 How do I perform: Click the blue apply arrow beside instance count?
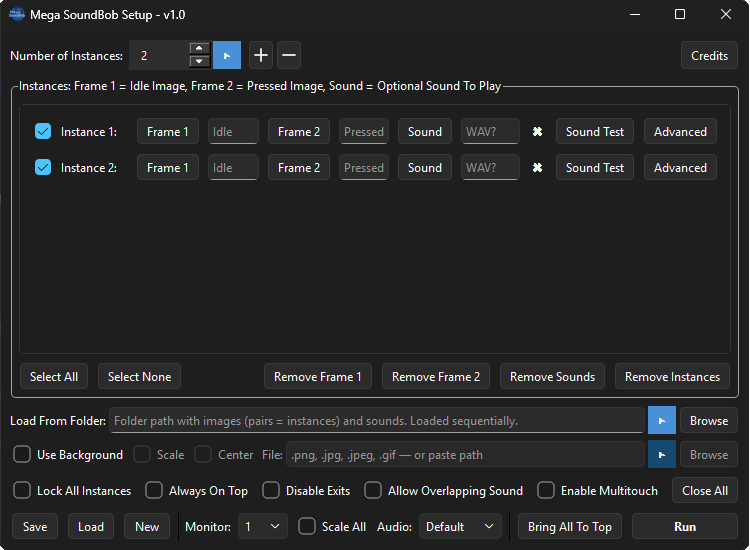coord(227,55)
